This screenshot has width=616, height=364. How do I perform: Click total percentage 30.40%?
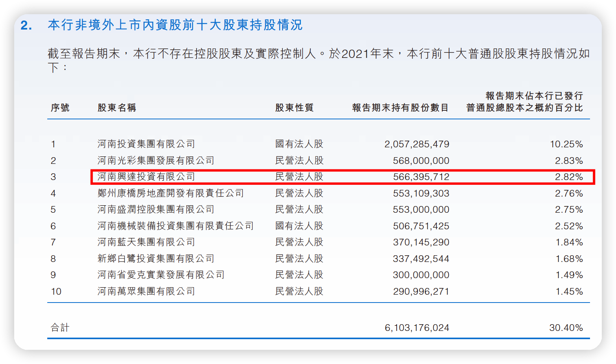click(566, 328)
